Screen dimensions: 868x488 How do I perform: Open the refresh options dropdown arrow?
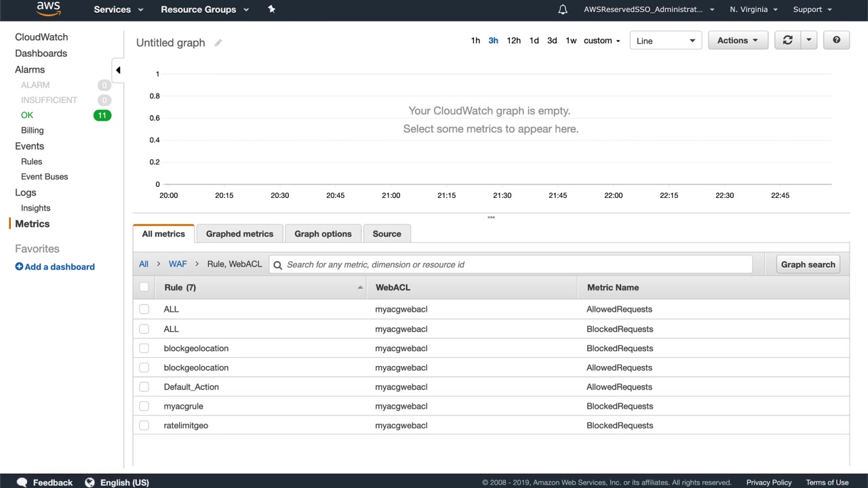[808, 41]
